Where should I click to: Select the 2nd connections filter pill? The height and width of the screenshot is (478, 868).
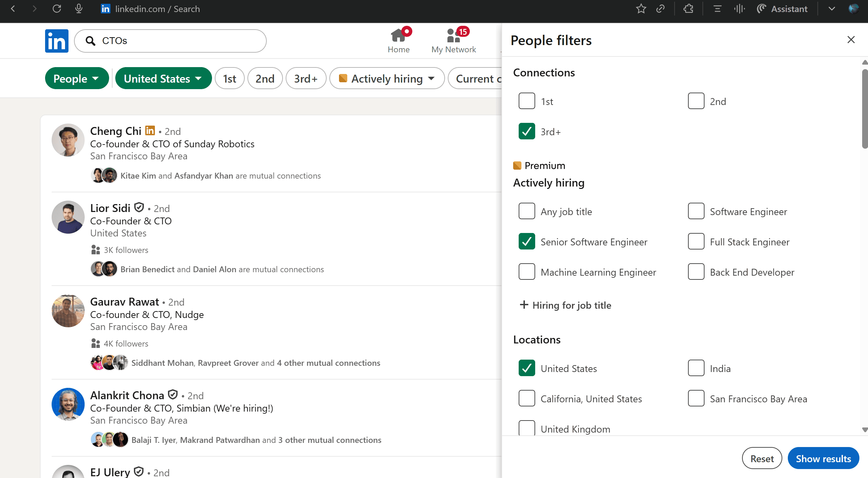[265, 78]
